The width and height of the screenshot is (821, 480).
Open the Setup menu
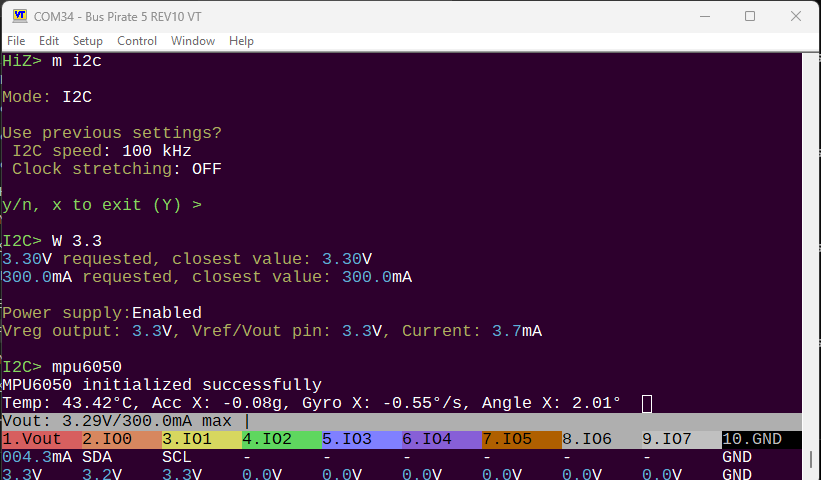pyautogui.click(x=88, y=41)
